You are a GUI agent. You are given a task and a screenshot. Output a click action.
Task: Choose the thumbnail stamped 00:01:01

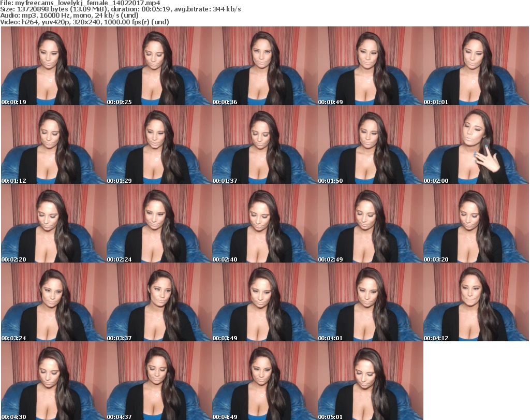pyautogui.click(x=476, y=66)
